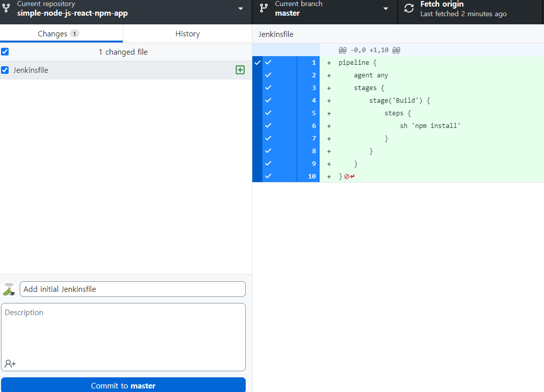Click the changes count badge on Changes tab
This screenshot has height=392, width=544.
point(74,34)
